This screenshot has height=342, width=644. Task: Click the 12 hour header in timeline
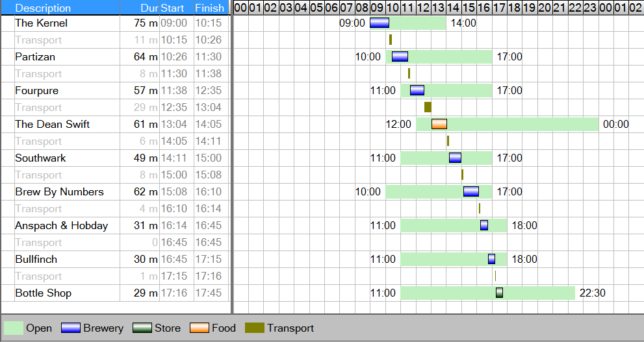click(x=424, y=8)
